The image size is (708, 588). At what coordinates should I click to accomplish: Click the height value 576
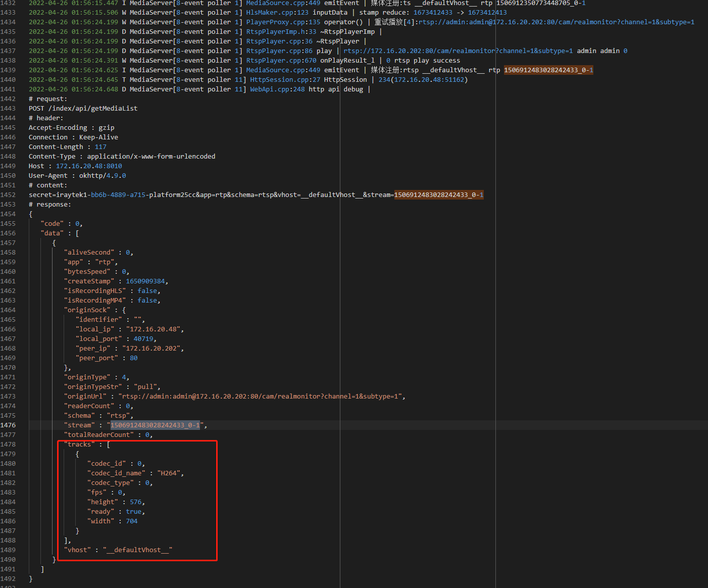136,502
